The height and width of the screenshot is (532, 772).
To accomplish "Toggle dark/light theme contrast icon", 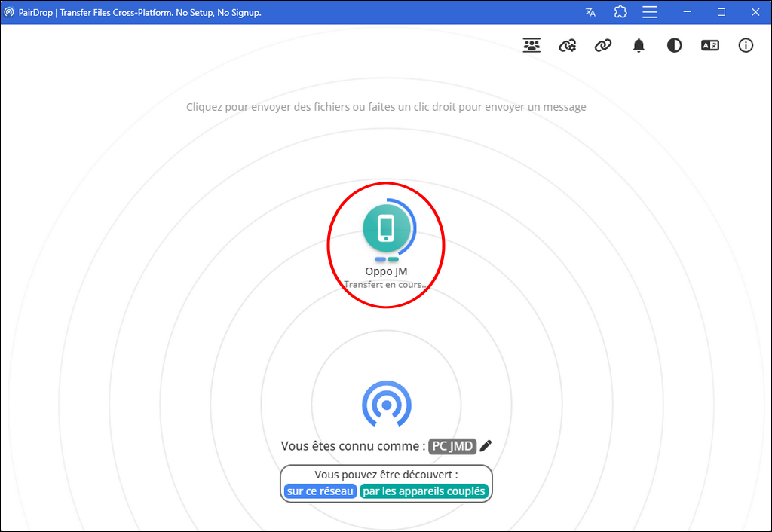I will (x=674, y=46).
